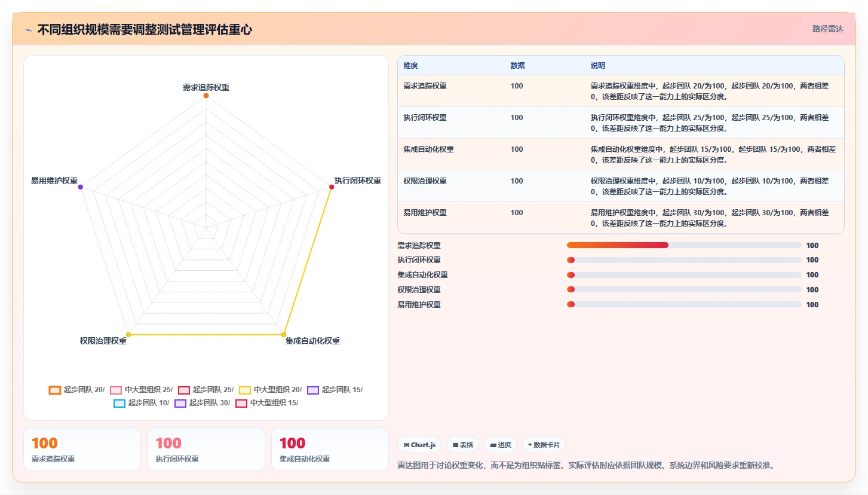Image resolution: width=868 pixels, height=495 pixels.
Task: Click the yellow radar point at 集成自动化权重
Action: pos(284,334)
